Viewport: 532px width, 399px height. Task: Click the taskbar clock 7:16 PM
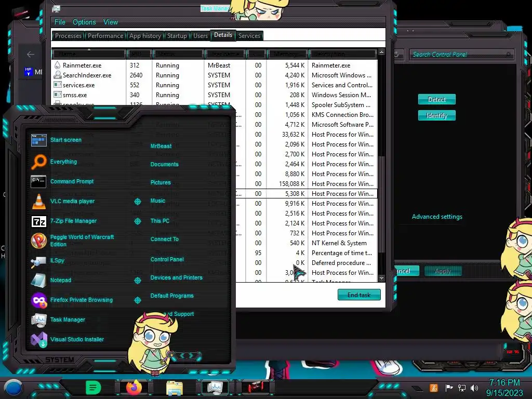pos(504,383)
